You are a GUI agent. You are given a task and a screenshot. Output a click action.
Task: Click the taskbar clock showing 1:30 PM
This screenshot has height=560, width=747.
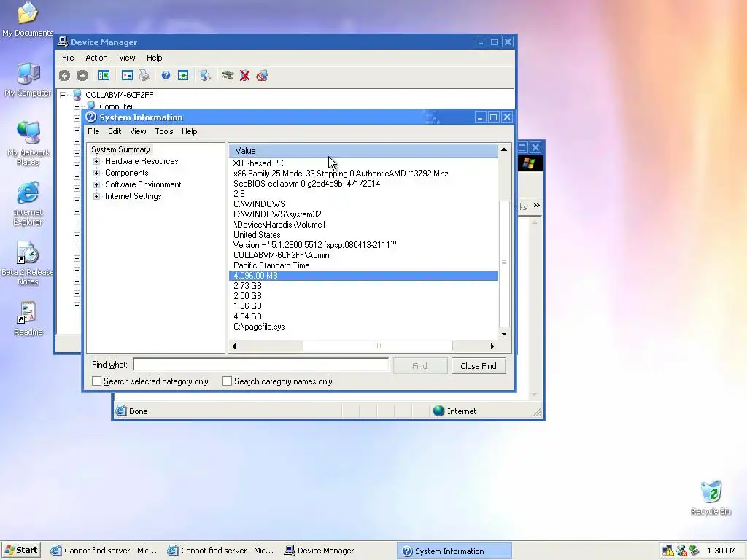(x=721, y=551)
